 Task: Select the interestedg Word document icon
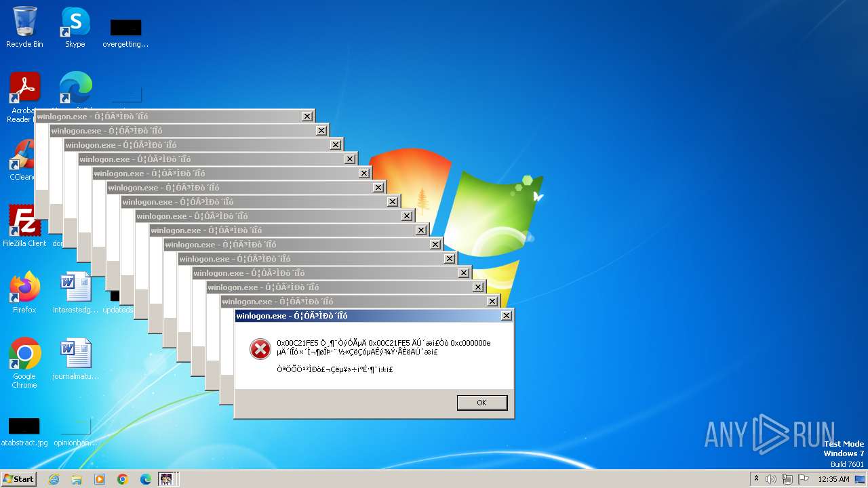tap(75, 293)
